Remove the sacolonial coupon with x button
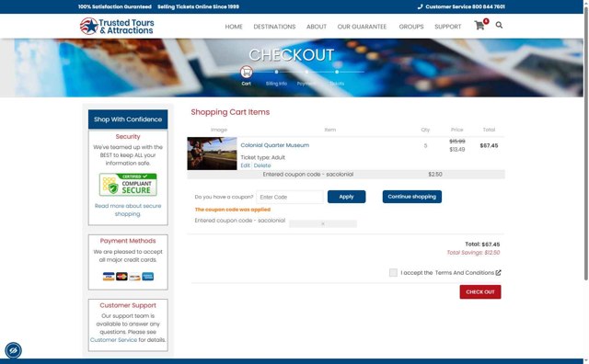This screenshot has width=589, height=364. tap(323, 224)
